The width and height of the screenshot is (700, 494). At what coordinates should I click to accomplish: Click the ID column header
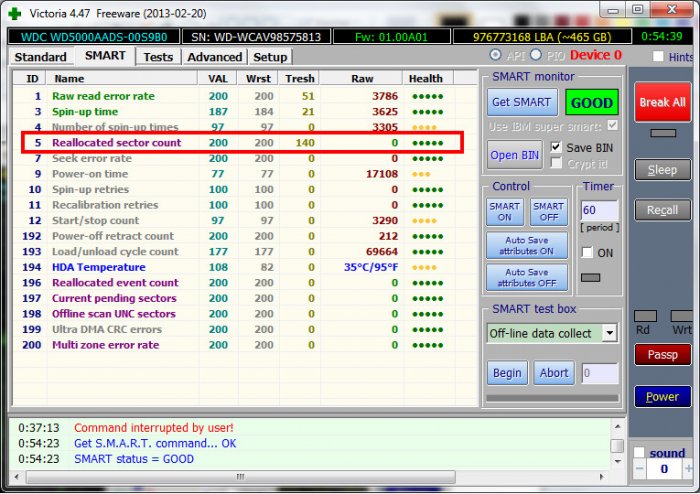(x=31, y=79)
